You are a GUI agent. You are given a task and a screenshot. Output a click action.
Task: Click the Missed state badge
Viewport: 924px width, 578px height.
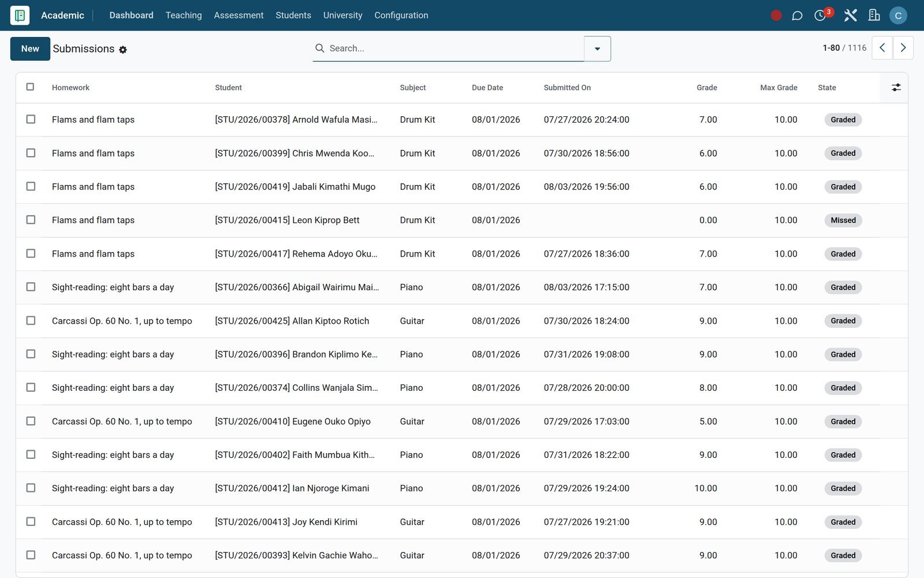click(x=843, y=220)
